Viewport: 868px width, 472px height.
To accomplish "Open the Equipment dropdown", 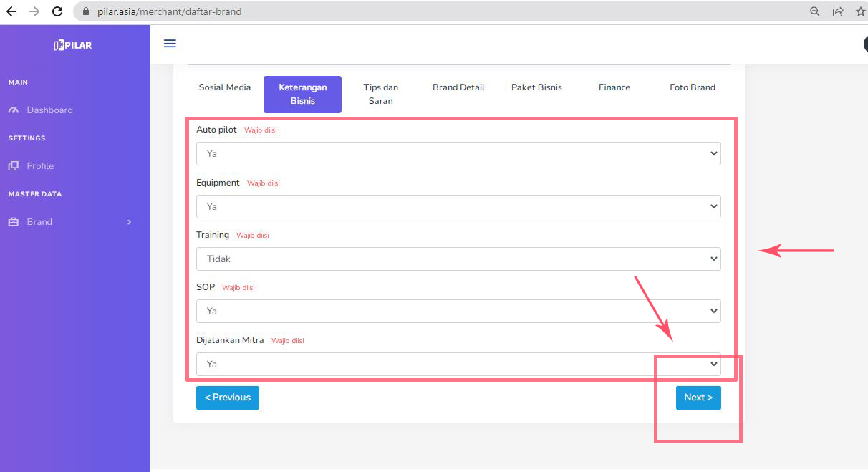I will (458, 206).
